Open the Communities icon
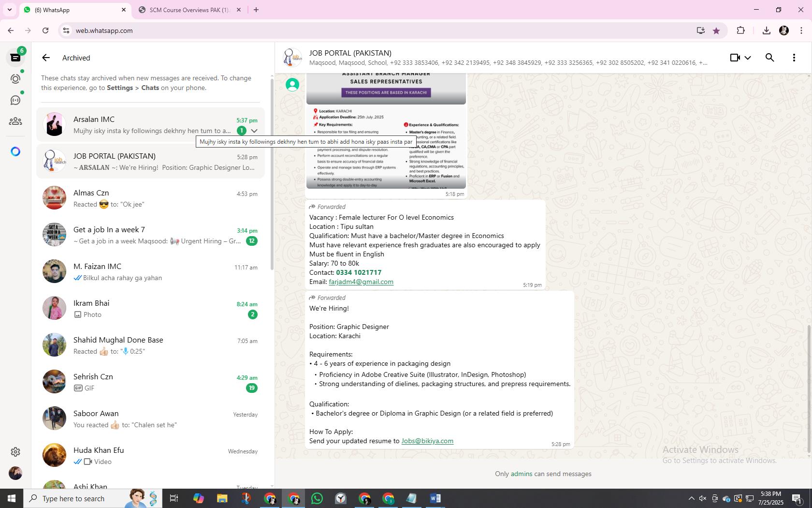 point(15,121)
